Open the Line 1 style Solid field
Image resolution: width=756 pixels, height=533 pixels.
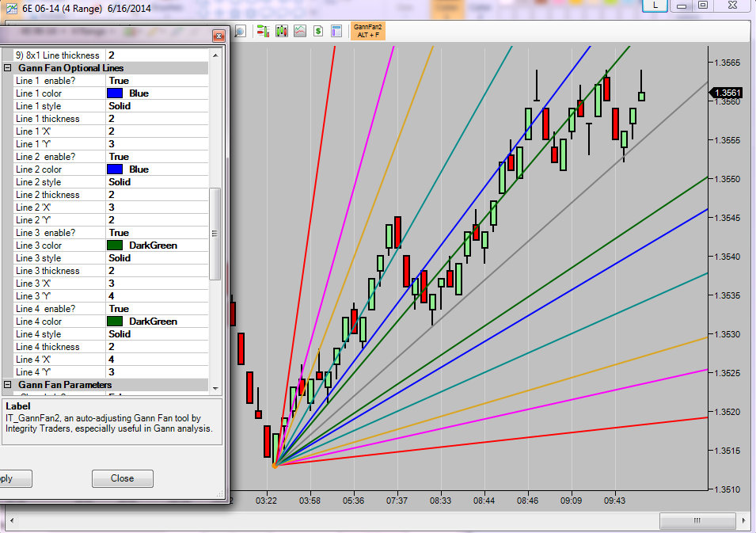click(x=158, y=106)
